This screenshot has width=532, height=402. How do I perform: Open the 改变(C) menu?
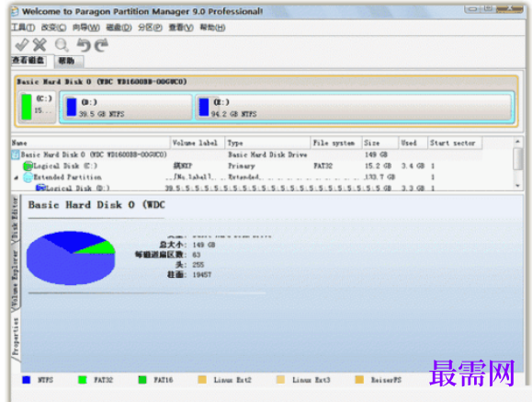[x=53, y=28]
